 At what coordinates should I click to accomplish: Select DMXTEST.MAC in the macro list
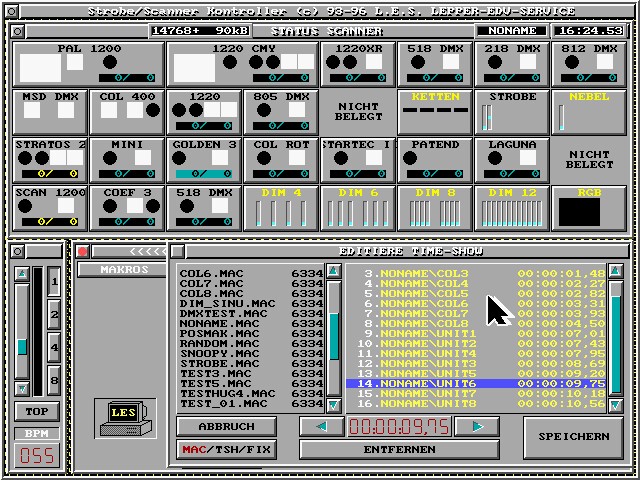pos(251,313)
